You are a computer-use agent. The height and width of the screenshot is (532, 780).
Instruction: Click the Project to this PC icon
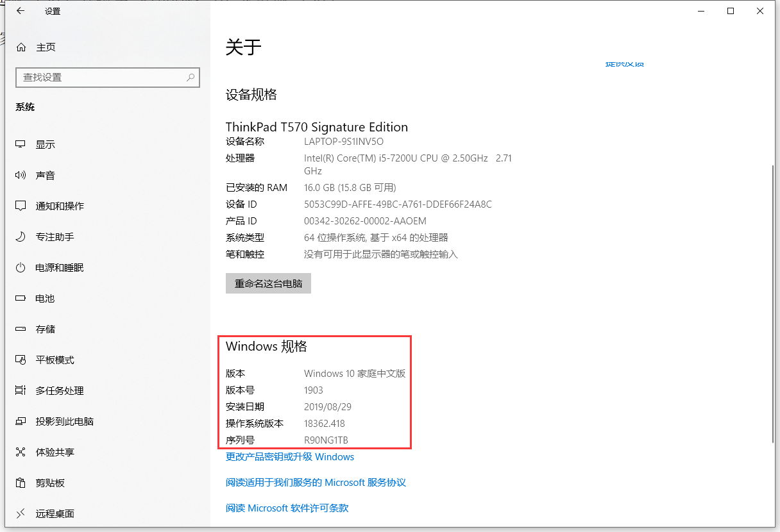click(x=21, y=421)
